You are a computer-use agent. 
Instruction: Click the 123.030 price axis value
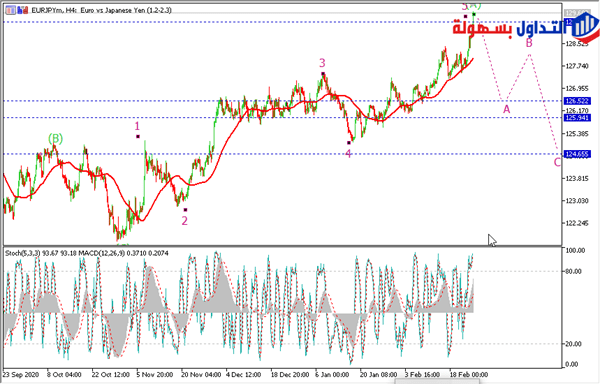tap(577, 201)
